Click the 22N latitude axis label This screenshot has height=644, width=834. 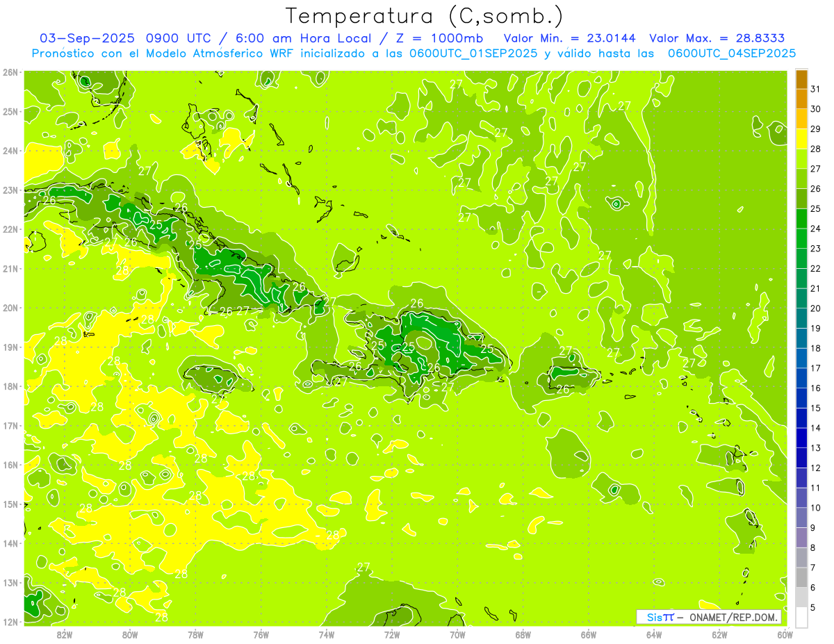point(10,229)
